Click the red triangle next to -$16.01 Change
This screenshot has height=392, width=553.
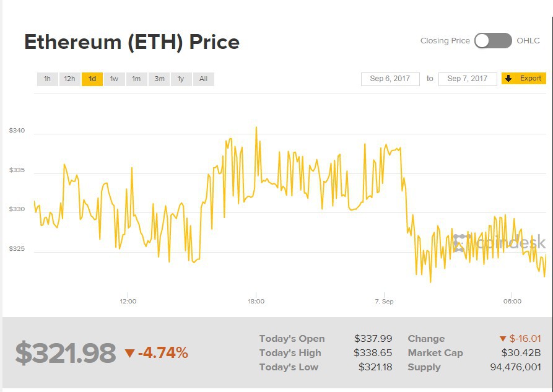point(502,339)
